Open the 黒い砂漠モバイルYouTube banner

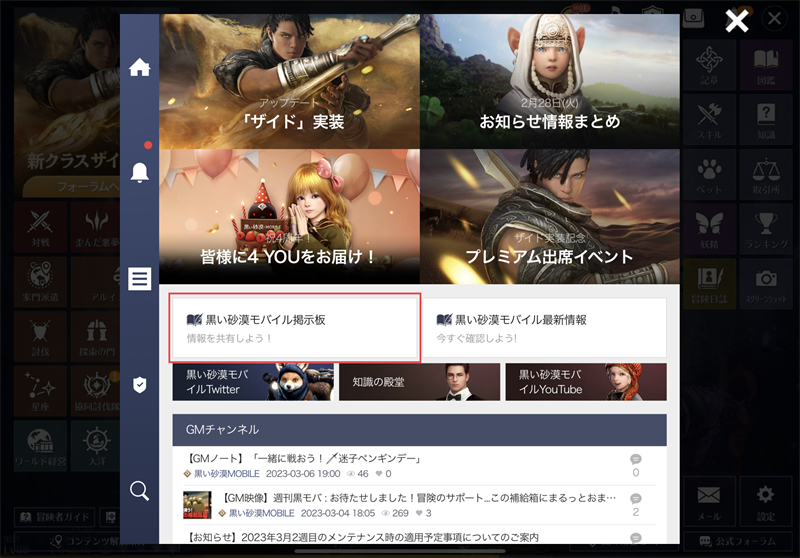(x=586, y=382)
